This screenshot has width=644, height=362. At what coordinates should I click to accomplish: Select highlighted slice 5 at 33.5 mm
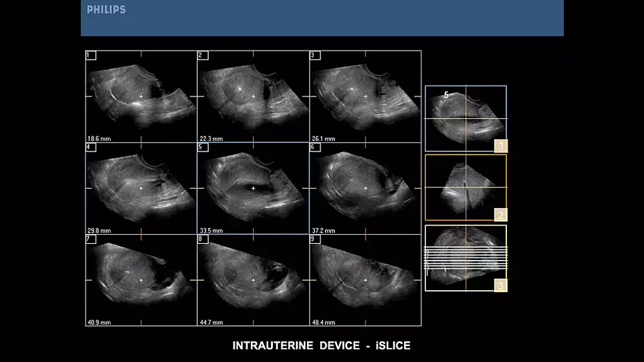coord(253,188)
